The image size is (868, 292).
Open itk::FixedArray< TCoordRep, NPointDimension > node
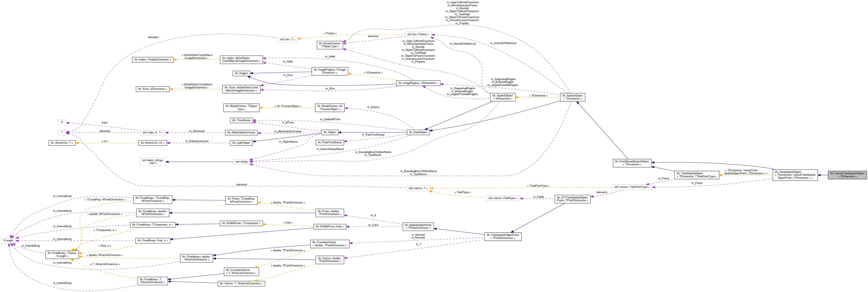[153, 199]
